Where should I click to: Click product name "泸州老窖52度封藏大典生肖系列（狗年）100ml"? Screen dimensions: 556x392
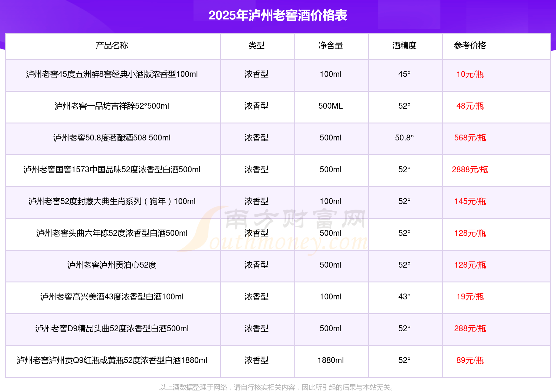coord(112,201)
